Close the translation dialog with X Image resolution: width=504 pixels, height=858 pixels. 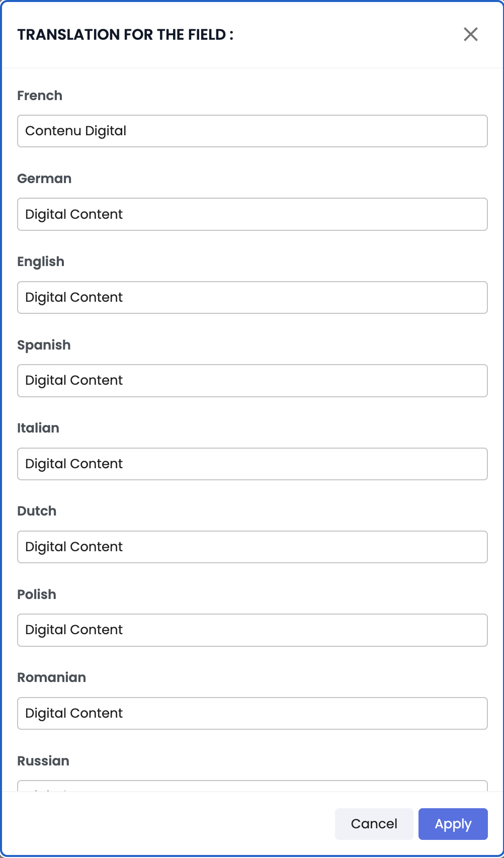470,34
